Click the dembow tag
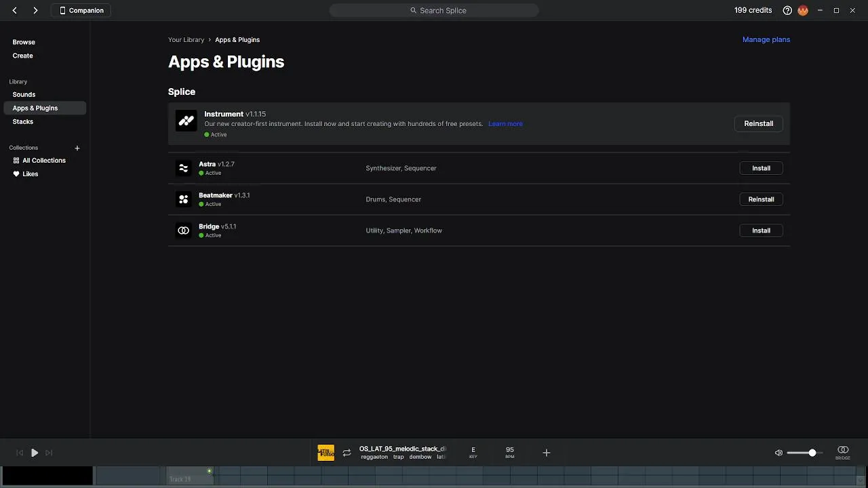Image resolution: width=868 pixels, height=488 pixels. 420,457
